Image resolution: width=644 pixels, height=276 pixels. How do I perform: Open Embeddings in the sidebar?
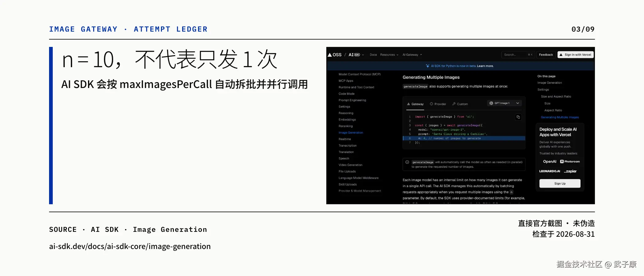(x=347, y=119)
